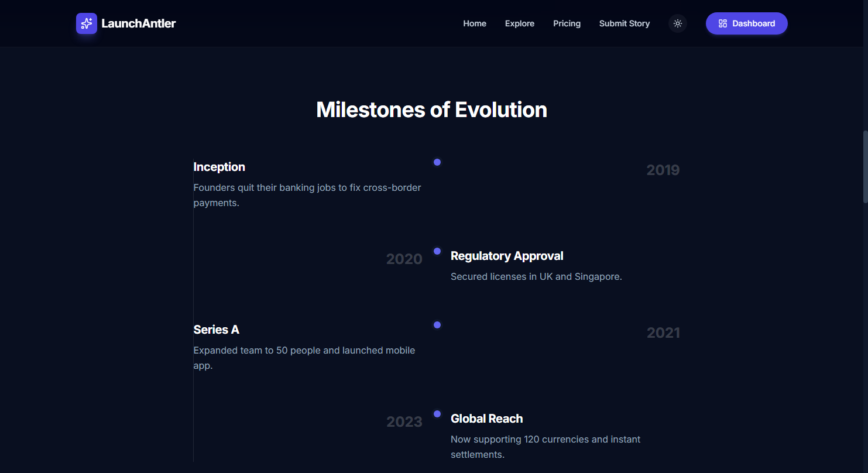
Task: Go to the Home nav link
Action: point(475,23)
